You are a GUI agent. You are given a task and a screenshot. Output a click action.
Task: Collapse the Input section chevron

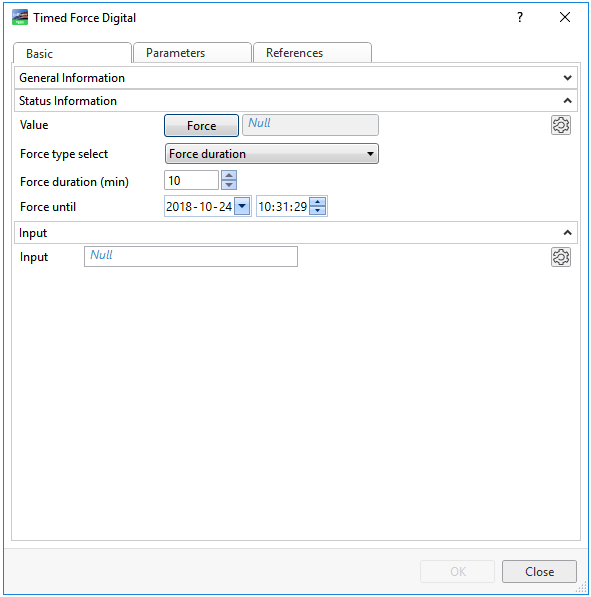pyautogui.click(x=567, y=233)
